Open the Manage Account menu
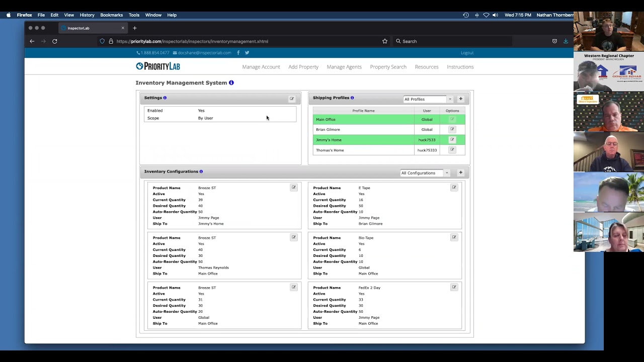Viewport: 644px width, 362px height. [261, 67]
